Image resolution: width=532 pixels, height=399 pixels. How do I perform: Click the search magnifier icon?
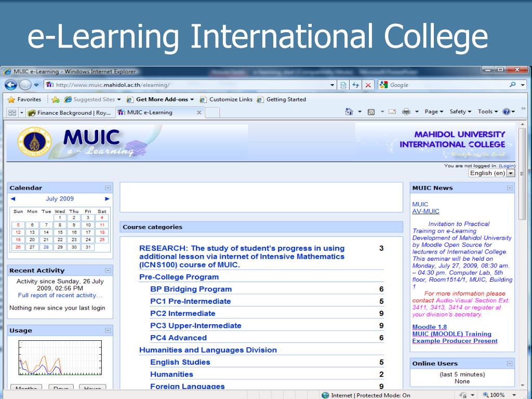coord(512,85)
